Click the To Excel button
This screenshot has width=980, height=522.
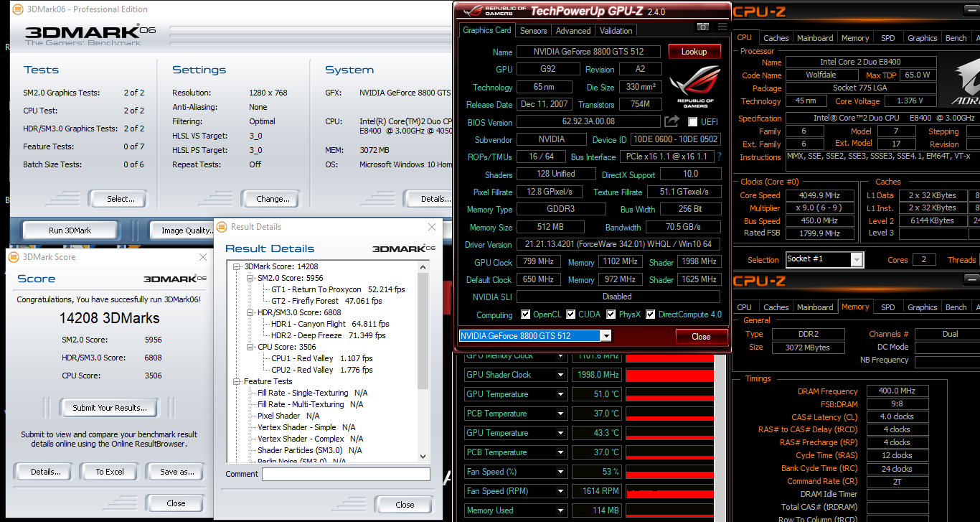tap(110, 472)
